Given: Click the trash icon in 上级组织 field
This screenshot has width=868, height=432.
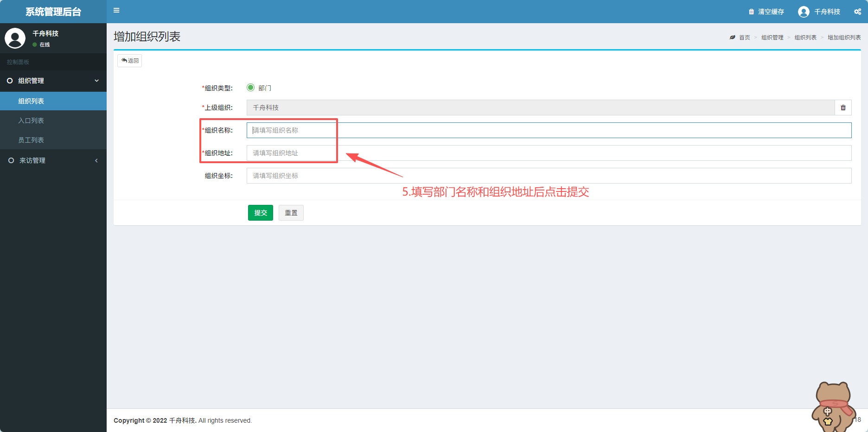Looking at the screenshot, I should click(843, 108).
